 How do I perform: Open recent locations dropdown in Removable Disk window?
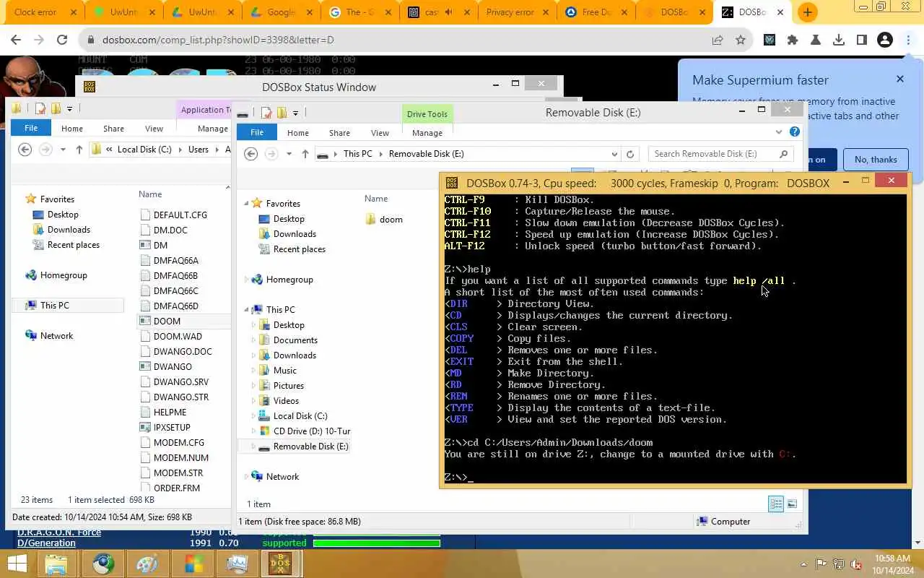289,154
